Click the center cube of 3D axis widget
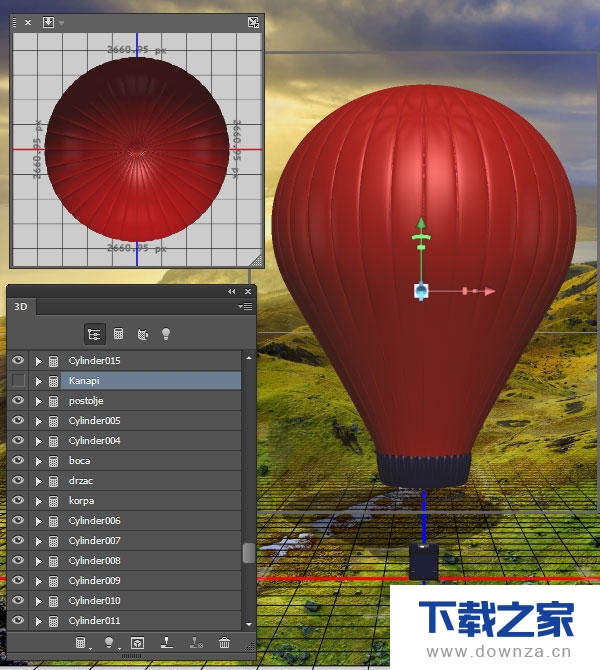The image size is (600, 670). pyautogui.click(x=421, y=291)
